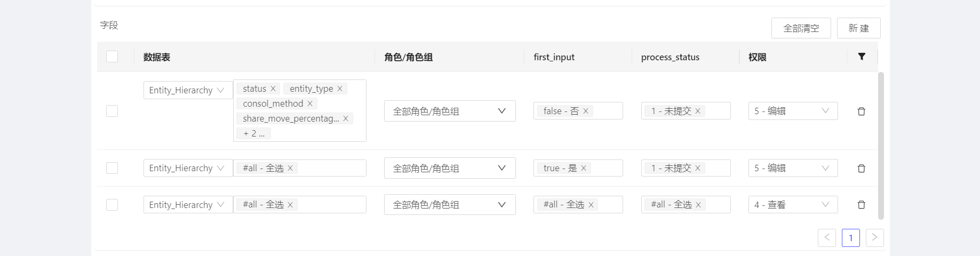Delete the true - 是 row
The height and width of the screenshot is (256, 980).
click(x=861, y=169)
